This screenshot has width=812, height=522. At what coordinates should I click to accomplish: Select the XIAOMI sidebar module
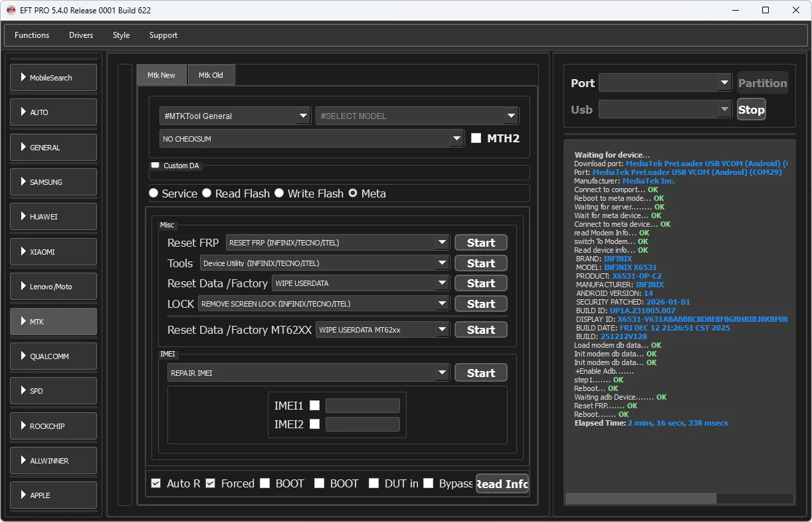point(53,252)
